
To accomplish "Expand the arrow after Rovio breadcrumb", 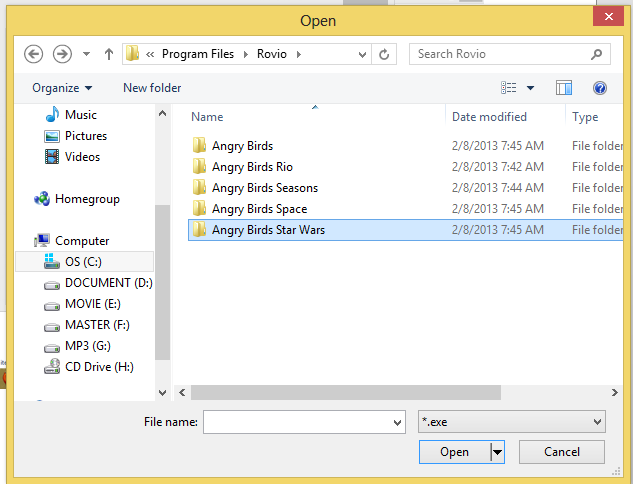I will [x=299, y=54].
